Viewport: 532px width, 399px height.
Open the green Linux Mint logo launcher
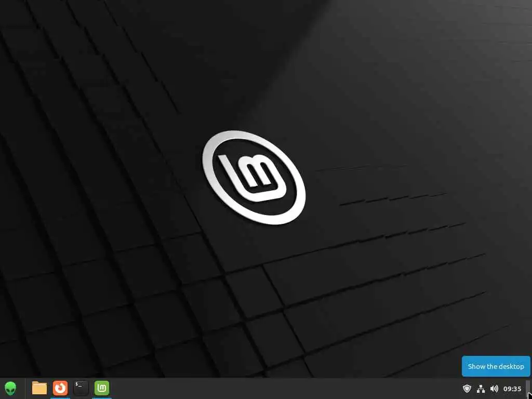click(x=101, y=388)
